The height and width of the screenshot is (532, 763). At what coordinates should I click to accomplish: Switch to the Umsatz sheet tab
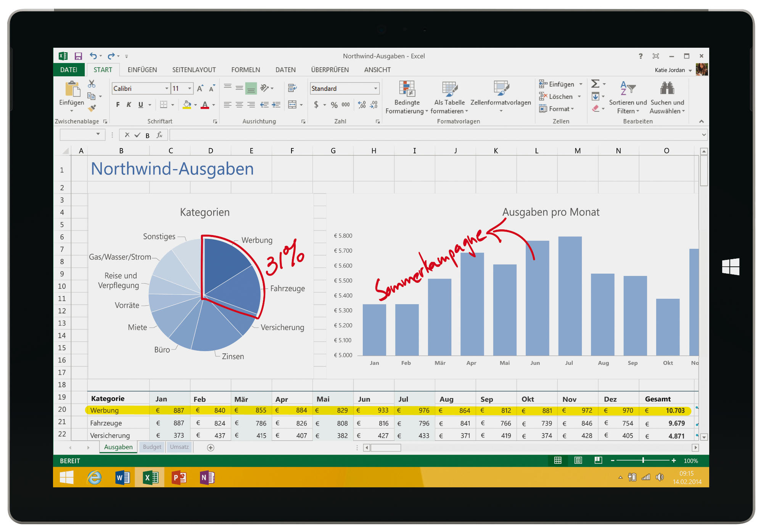[x=179, y=447]
